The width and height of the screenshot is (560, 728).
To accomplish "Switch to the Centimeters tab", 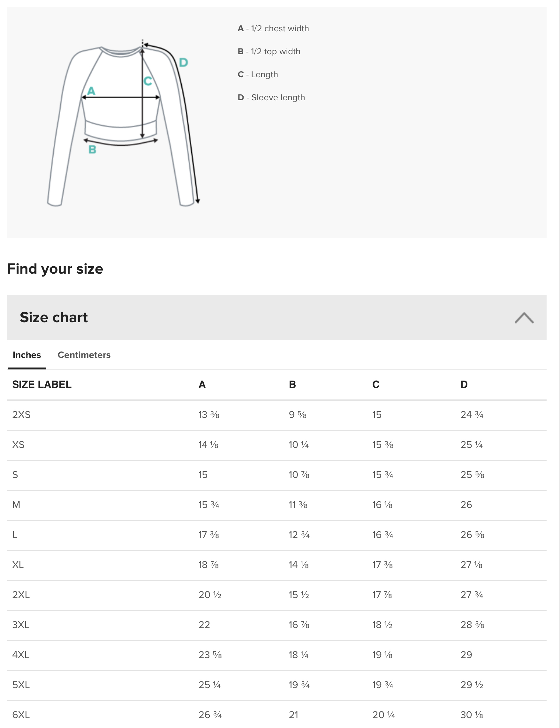I will click(84, 355).
